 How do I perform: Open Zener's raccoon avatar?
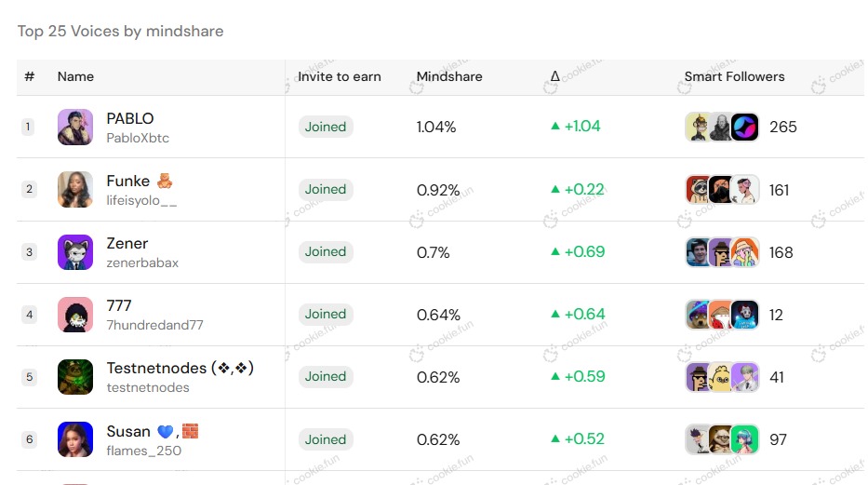tap(75, 252)
